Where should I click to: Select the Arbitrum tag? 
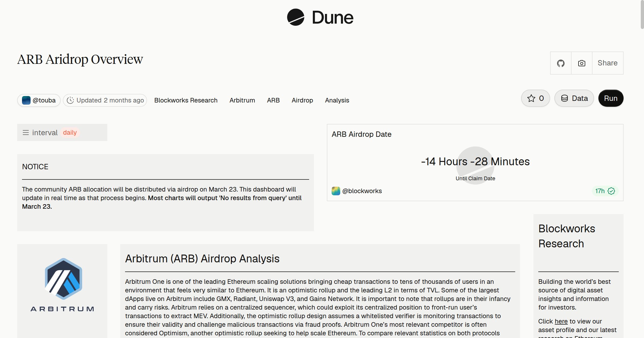(x=242, y=100)
